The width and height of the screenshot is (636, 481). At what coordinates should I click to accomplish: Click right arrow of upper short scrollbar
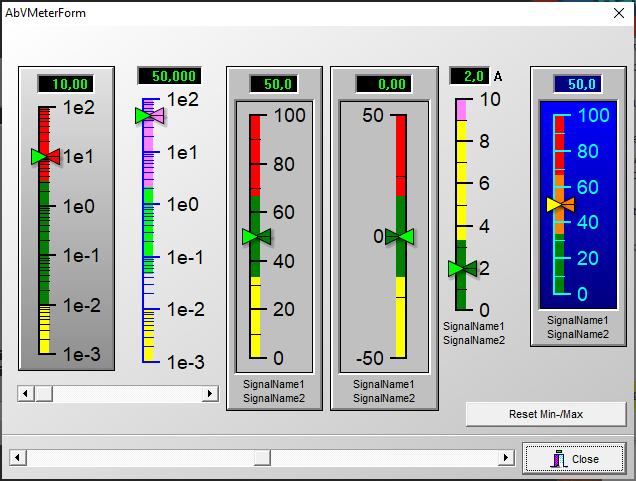pos(210,393)
